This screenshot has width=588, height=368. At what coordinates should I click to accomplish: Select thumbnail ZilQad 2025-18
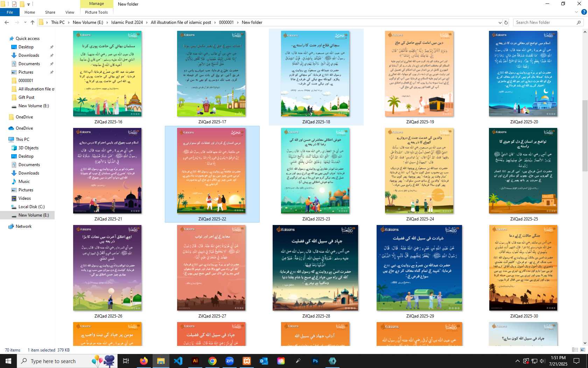pyautogui.click(x=315, y=74)
